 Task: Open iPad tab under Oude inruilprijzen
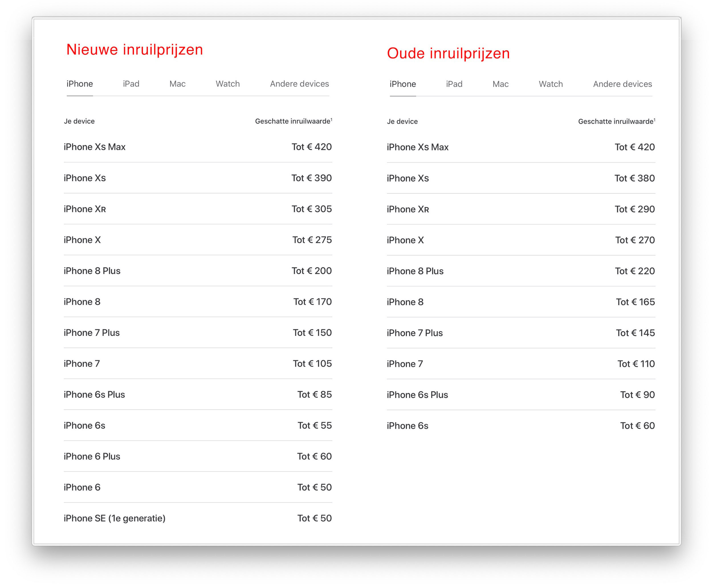coord(454,84)
